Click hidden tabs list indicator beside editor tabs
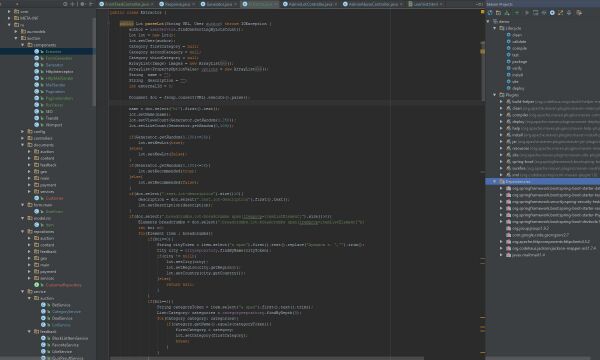The height and width of the screenshot is (360, 600). coord(480,4)
